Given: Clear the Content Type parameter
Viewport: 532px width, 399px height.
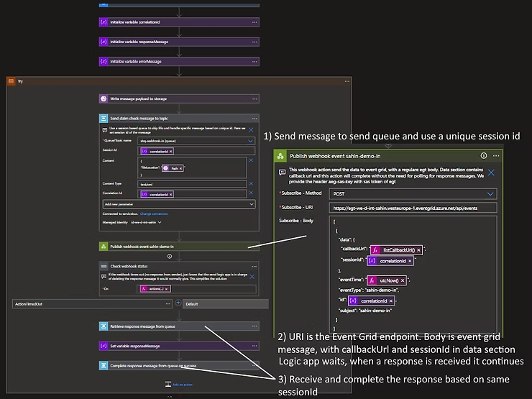Looking at the screenshot, I should (x=250, y=184).
